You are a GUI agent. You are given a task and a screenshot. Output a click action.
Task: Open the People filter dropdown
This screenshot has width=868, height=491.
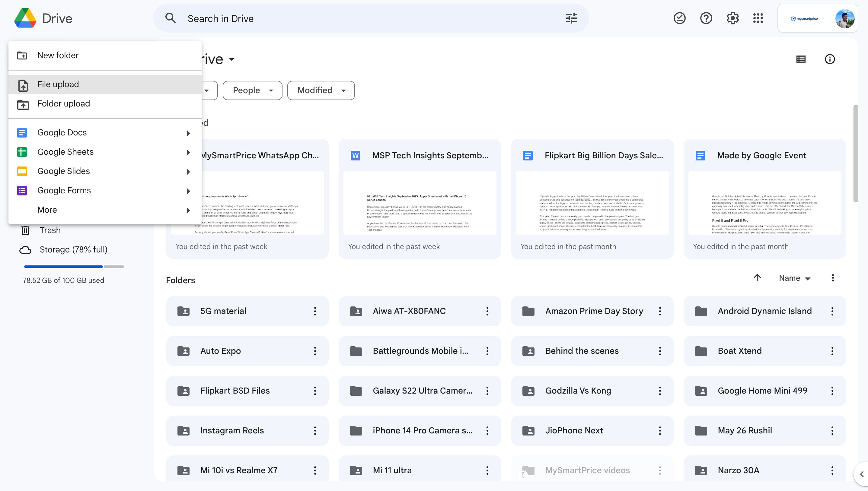click(252, 90)
